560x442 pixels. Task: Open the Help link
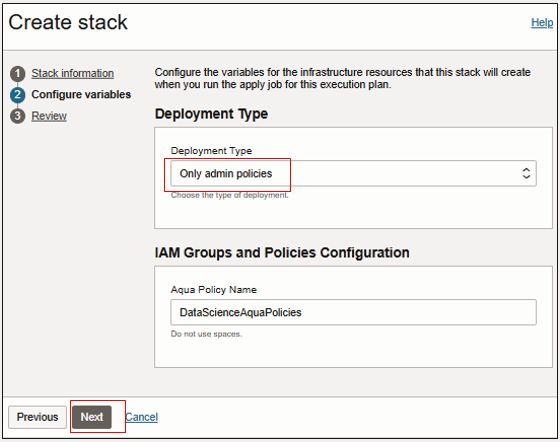coord(542,22)
